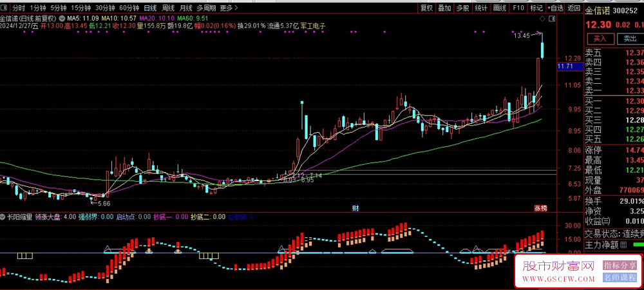Screen dimensions: 644x290
Task: Click the 卖一 ask row in order book
Action: click(x=614, y=90)
